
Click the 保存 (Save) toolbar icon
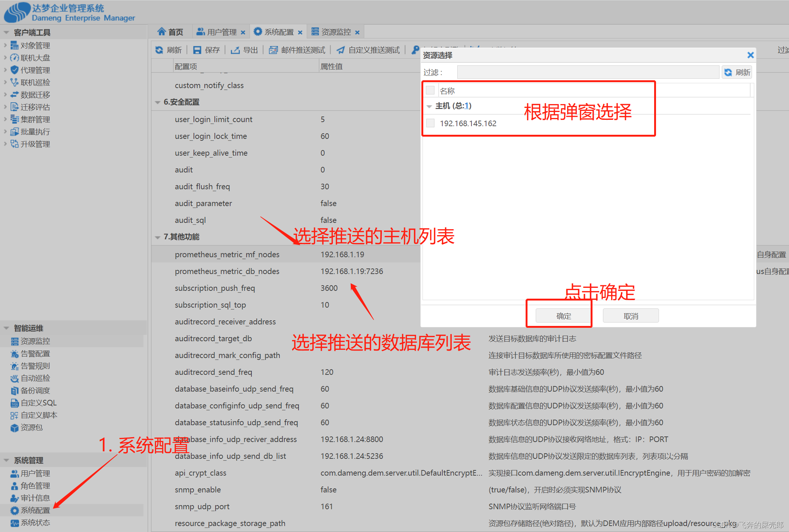point(197,50)
